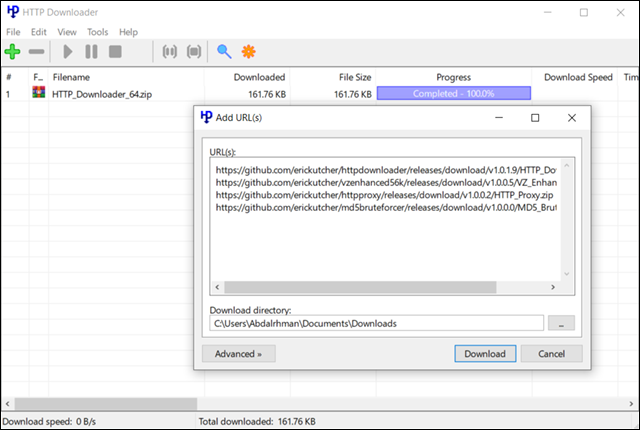Click the Download speed status text
Viewport: 640px width, 430px height.
49,421
